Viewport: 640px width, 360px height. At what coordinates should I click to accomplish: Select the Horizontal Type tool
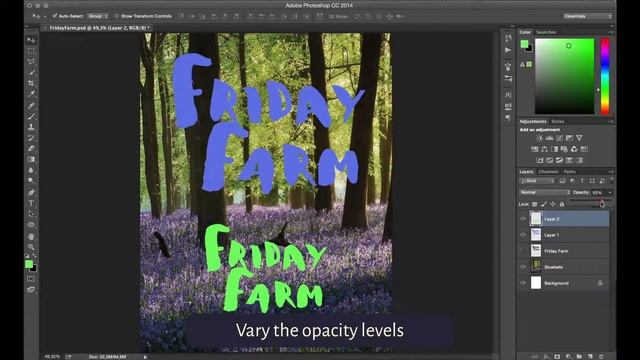(x=31, y=203)
